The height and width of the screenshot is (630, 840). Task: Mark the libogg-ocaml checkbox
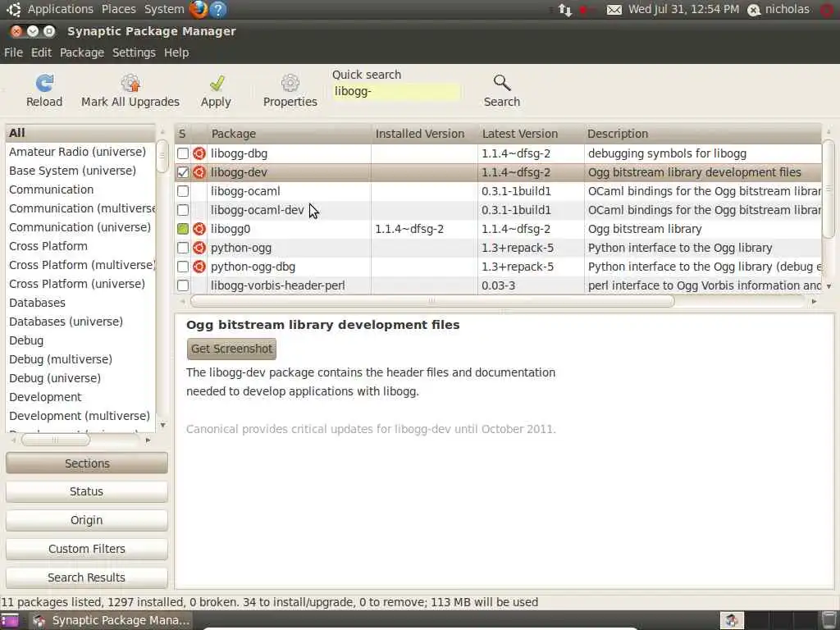tap(183, 191)
